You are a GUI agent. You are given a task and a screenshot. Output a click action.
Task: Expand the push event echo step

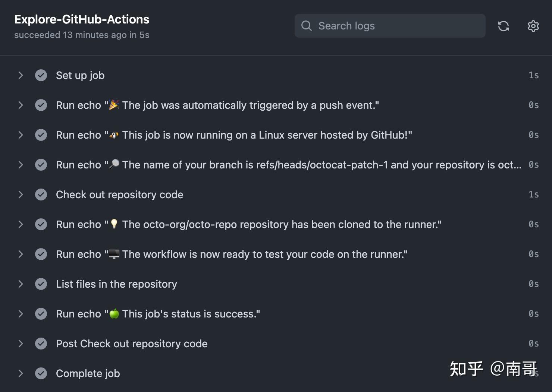pyautogui.click(x=21, y=105)
